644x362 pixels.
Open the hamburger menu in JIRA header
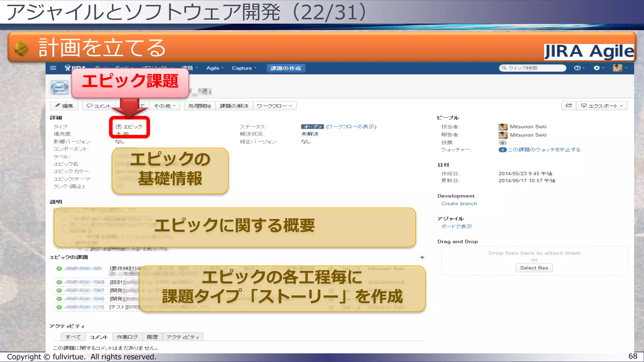coord(53,68)
